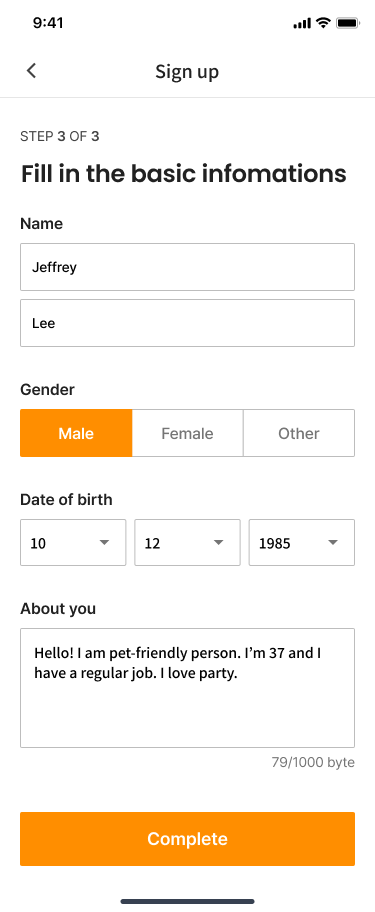Tap the battery status icon

(348, 23)
